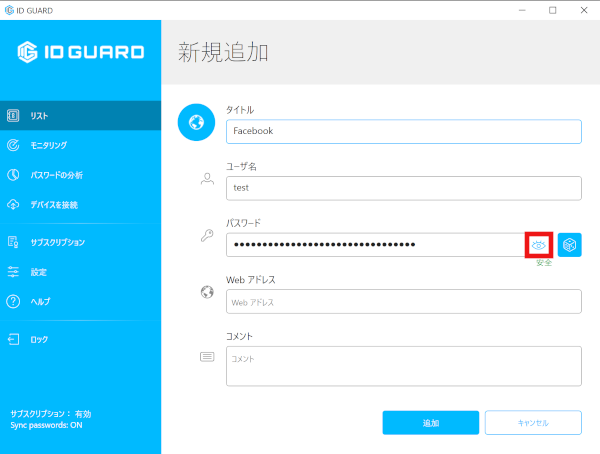Click the list icon beside リスト
Image resolution: width=600 pixels, height=454 pixels.
pos(13,116)
